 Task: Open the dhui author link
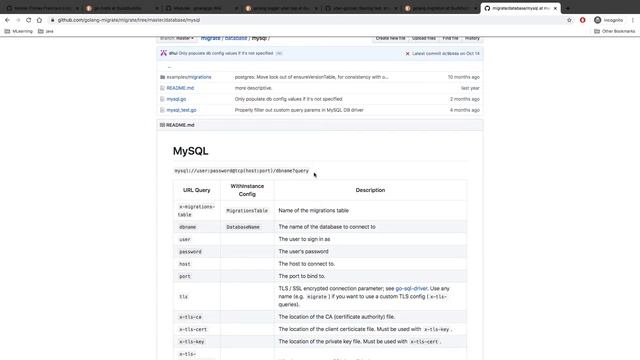tap(173, 53)
